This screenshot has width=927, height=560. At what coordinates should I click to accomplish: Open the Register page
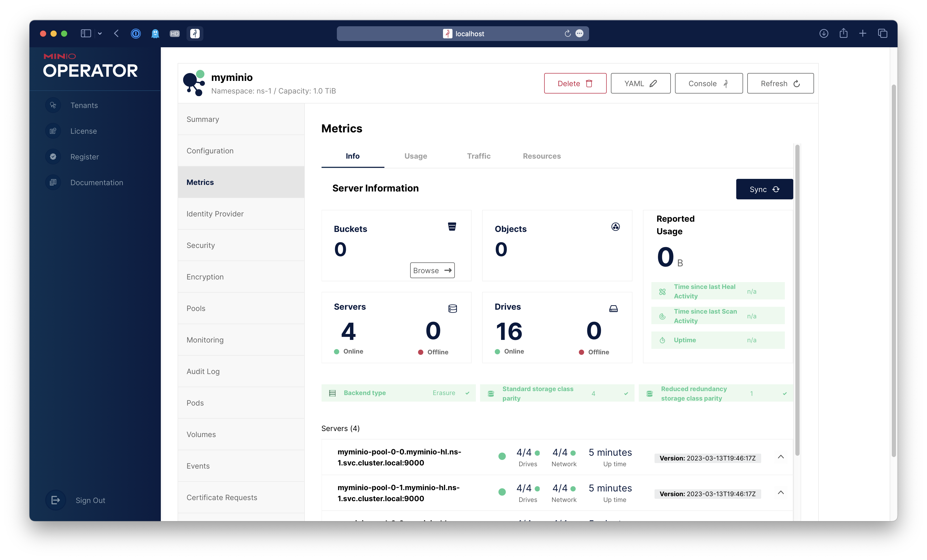[84, 157]
